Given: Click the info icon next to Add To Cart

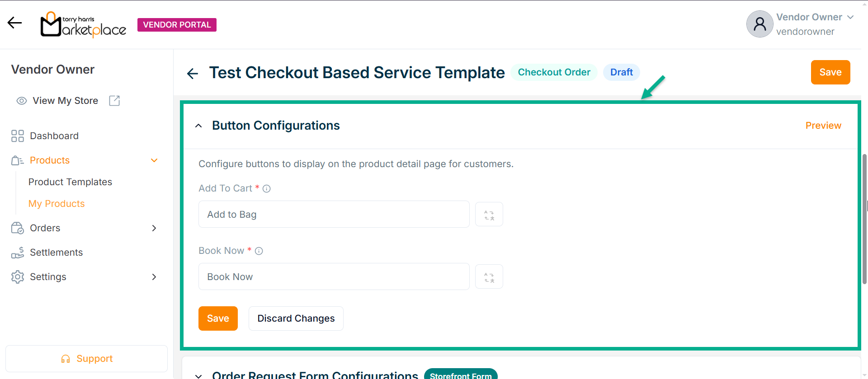Looking at the screenshot, I should [267, 189].
